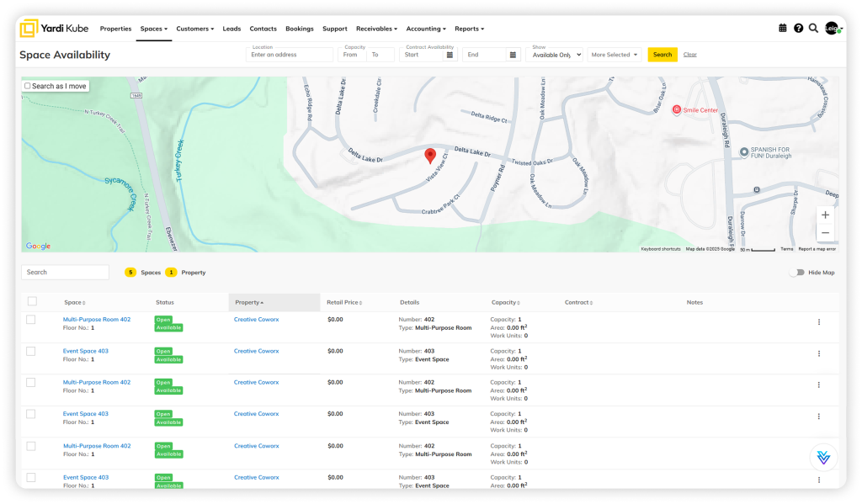Open row actions menu for first space
The image size is (862, 504).
[x=818, y=322]
